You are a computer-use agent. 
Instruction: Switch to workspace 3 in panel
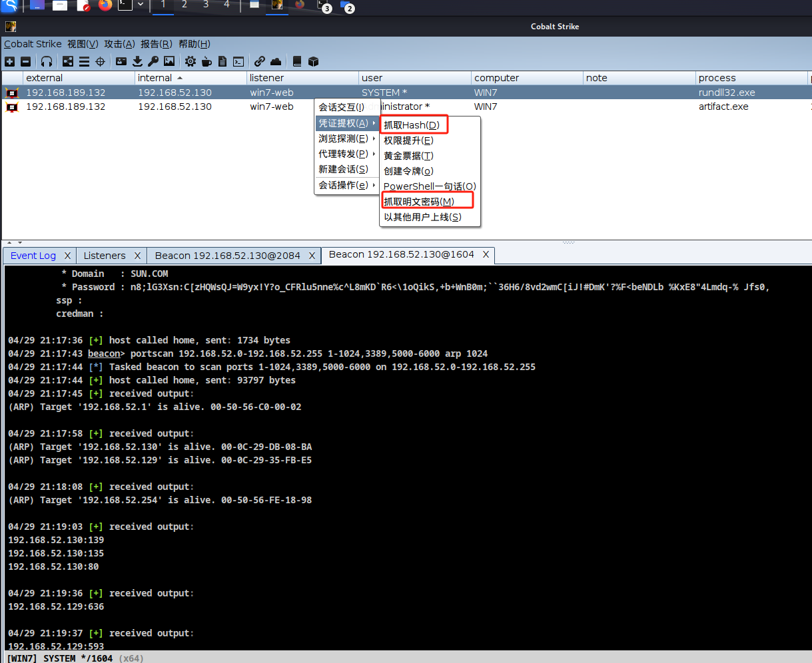tap(206, 5)
